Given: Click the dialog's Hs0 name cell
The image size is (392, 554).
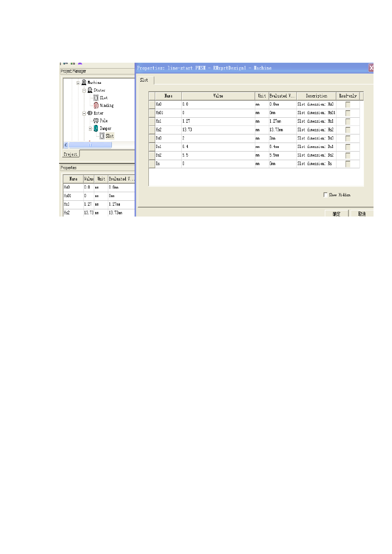Looking at the screenshot, I should click(x=168, y=105).
